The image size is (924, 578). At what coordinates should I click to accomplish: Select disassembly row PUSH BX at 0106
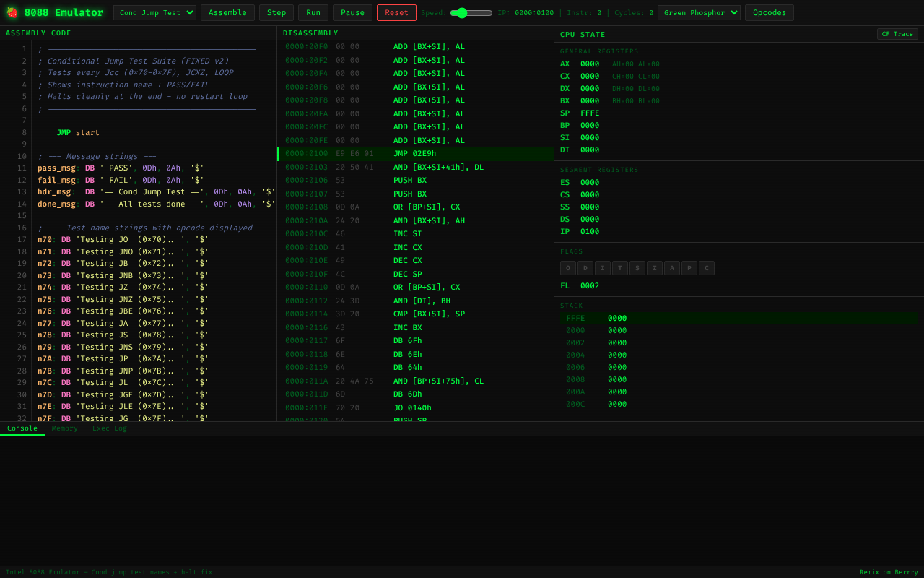(x=416, y=181)
